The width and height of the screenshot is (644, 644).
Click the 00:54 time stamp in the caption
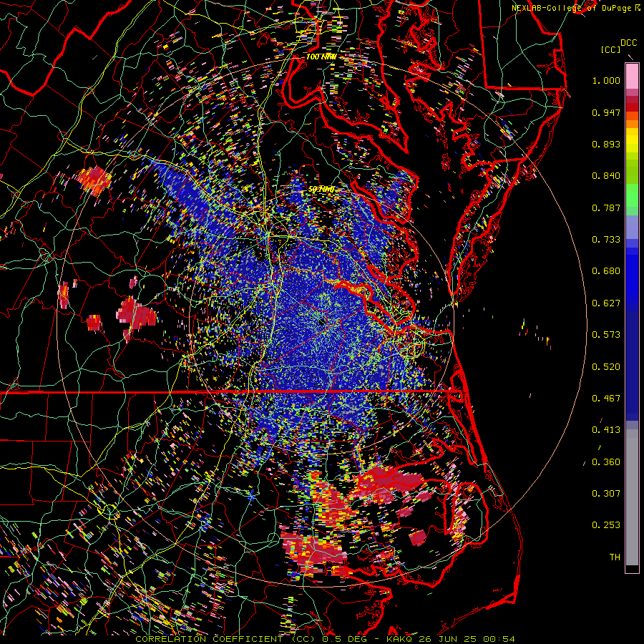tap(499, 639)
